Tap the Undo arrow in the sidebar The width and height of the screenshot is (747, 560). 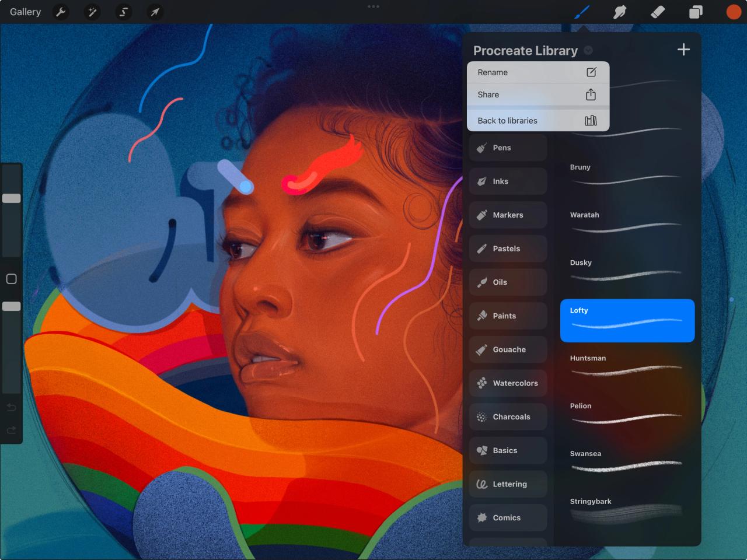coord(11,407)
